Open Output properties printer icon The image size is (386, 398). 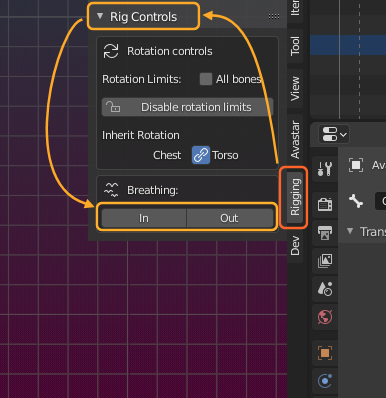[325, 233]
